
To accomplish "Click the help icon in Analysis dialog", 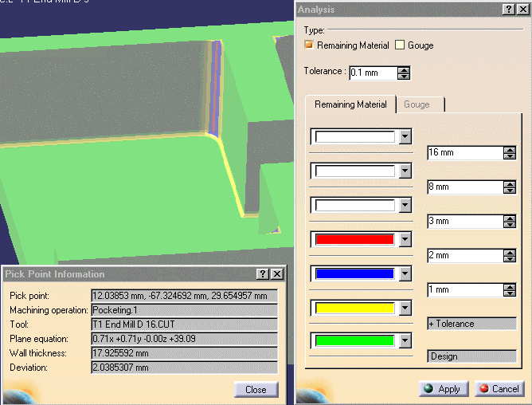I will 508,10.
